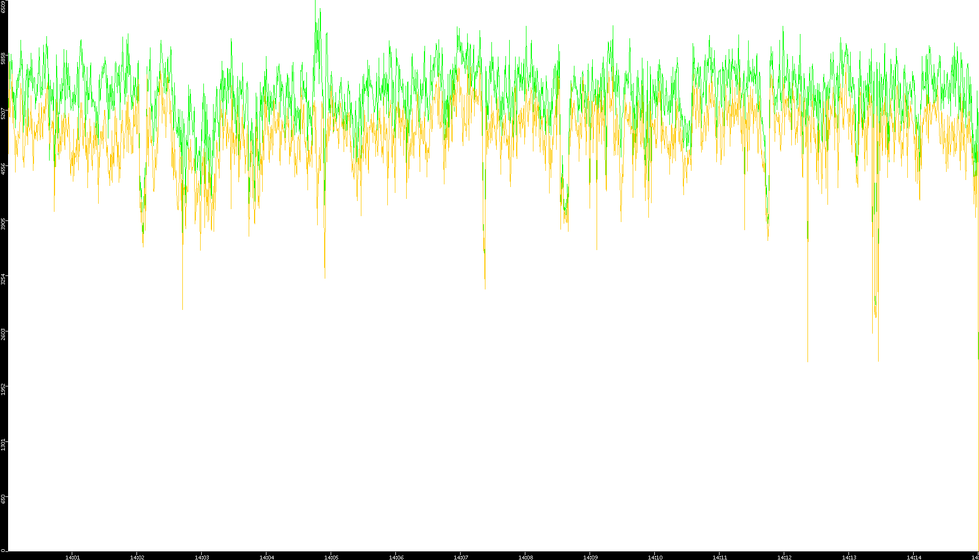Select the 14:12 time axis label
The image size is (979, 560).
(784, 557)
